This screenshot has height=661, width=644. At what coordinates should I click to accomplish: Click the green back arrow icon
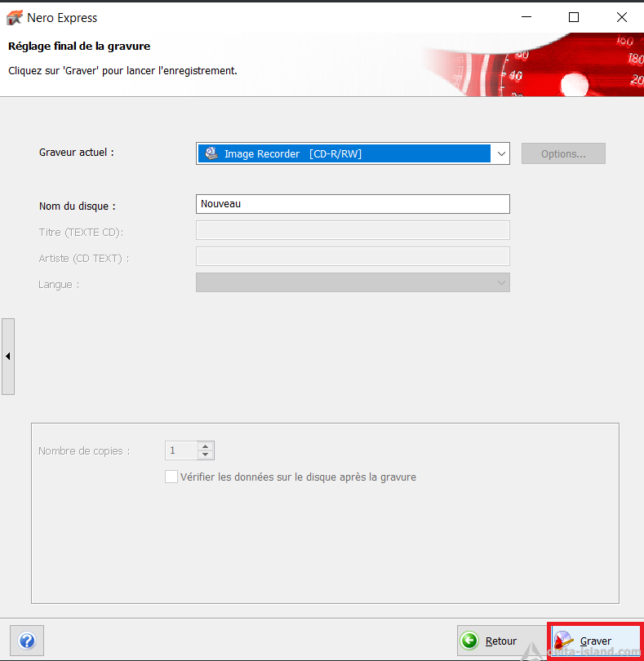(x=469, y=641)
